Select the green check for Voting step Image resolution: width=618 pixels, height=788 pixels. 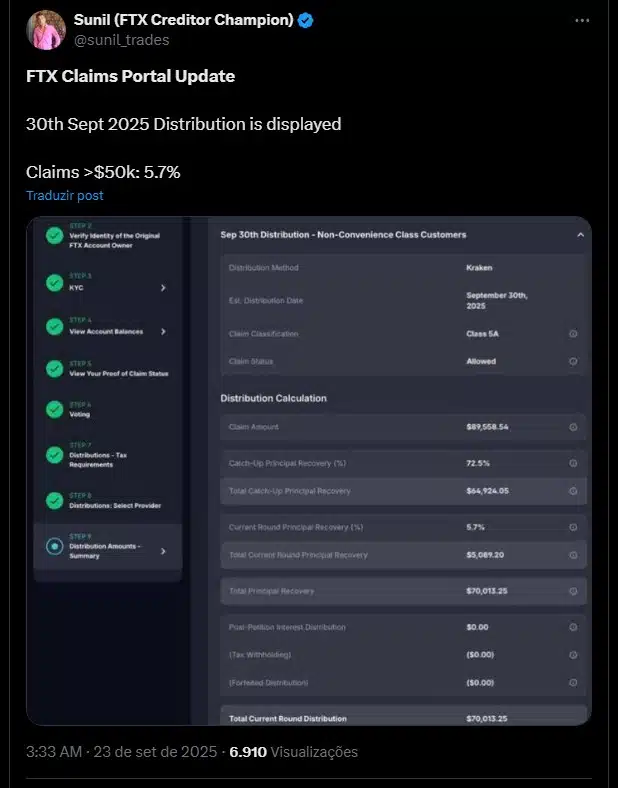click(54, 410)
